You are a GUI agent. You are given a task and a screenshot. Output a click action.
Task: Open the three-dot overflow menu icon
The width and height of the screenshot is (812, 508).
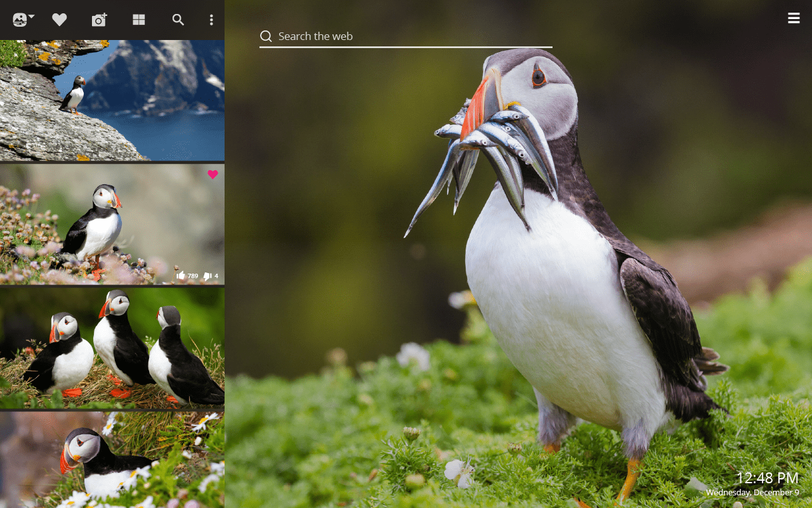coord(211,20)
